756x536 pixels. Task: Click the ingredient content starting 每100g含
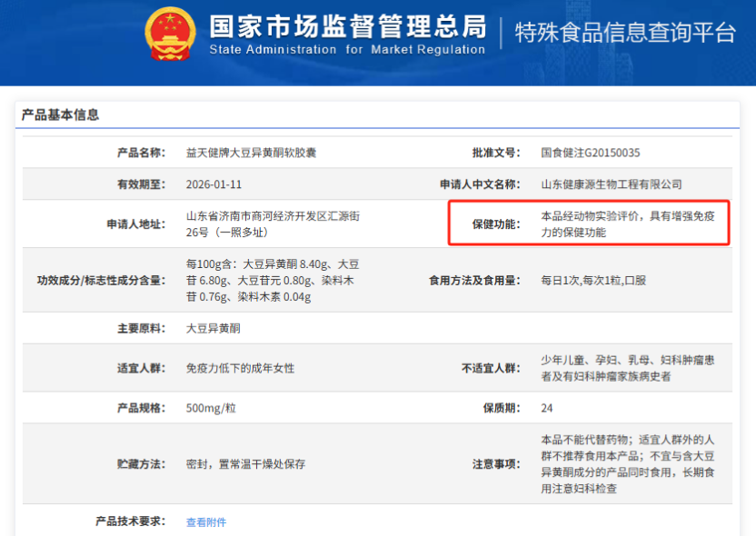(273, 281)
